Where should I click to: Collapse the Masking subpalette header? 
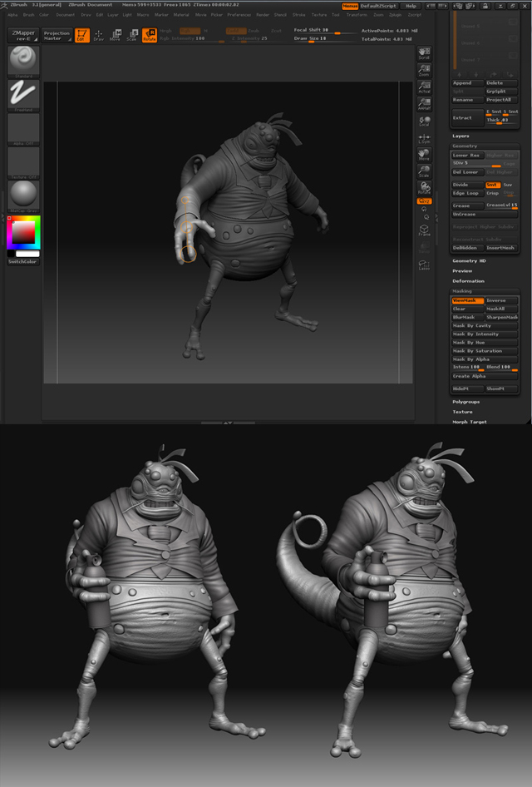462,291
